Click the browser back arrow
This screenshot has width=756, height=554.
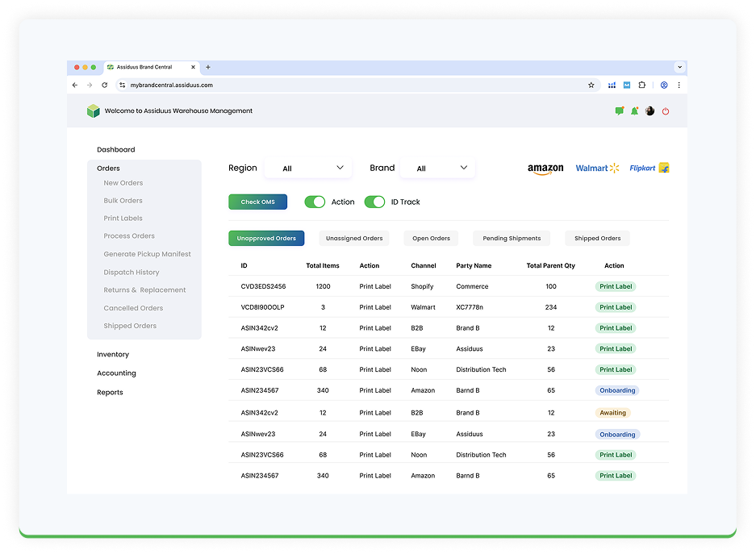pos(75,85)
